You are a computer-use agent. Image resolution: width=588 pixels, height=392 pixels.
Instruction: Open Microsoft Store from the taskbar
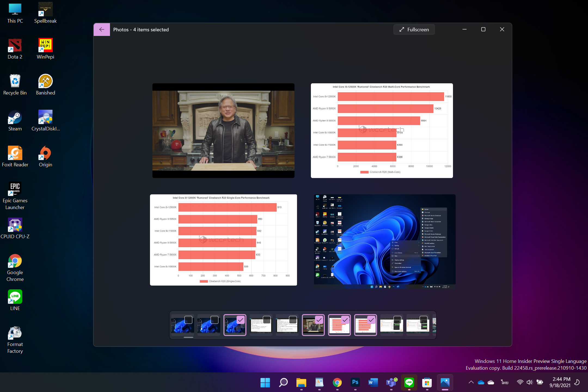point(427,382)
